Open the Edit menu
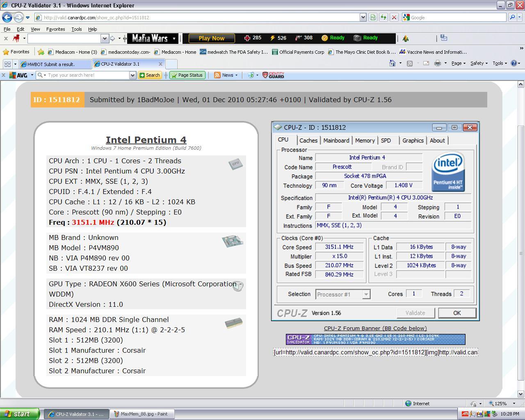The height and width of the screenshot is (420, 525). click(x=20, y=29)
